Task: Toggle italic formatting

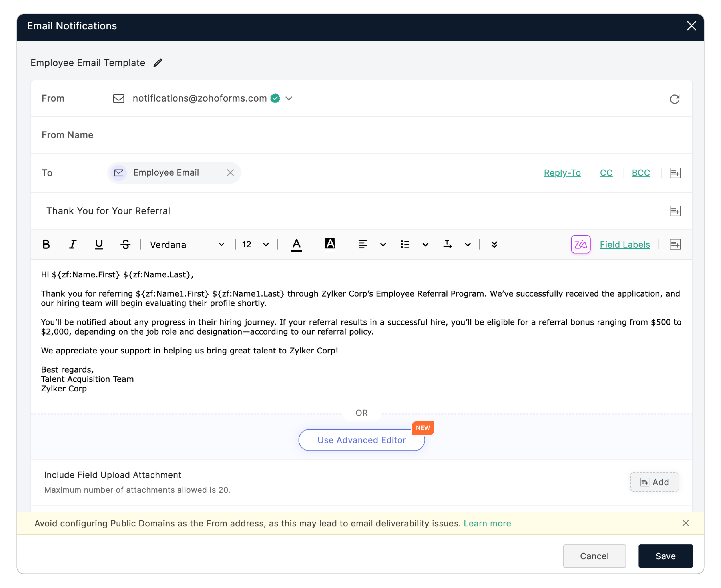Action: [73, 244]
